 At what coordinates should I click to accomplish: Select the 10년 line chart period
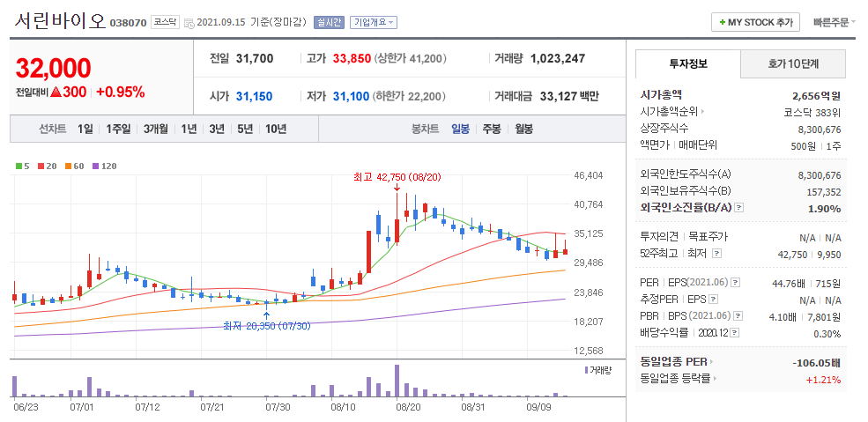click(x=276, y=129)
